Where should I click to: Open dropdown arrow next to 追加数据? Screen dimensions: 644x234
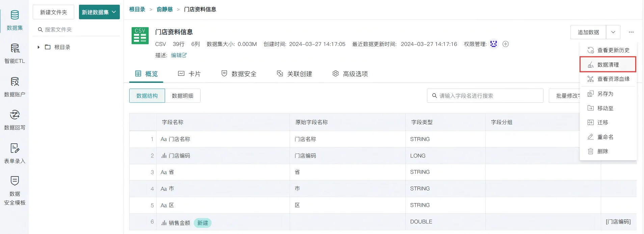pyautogui.click(x=613, y=32)
